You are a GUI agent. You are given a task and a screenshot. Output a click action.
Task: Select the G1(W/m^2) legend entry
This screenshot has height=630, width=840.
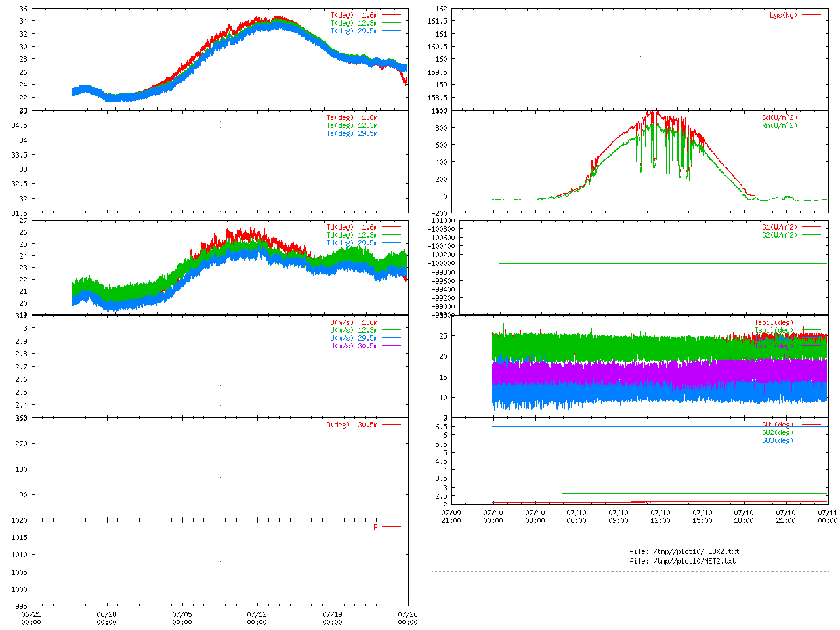pyautogui.click(x=780, y=227)
